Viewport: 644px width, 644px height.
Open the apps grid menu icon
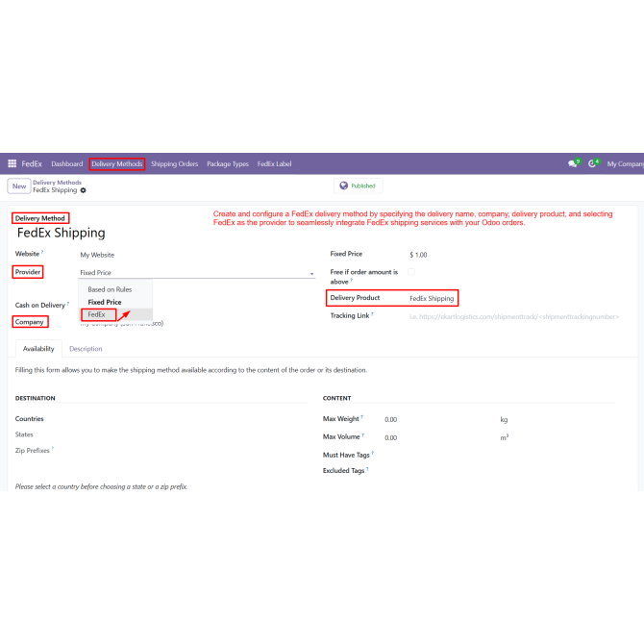point(12,163)
